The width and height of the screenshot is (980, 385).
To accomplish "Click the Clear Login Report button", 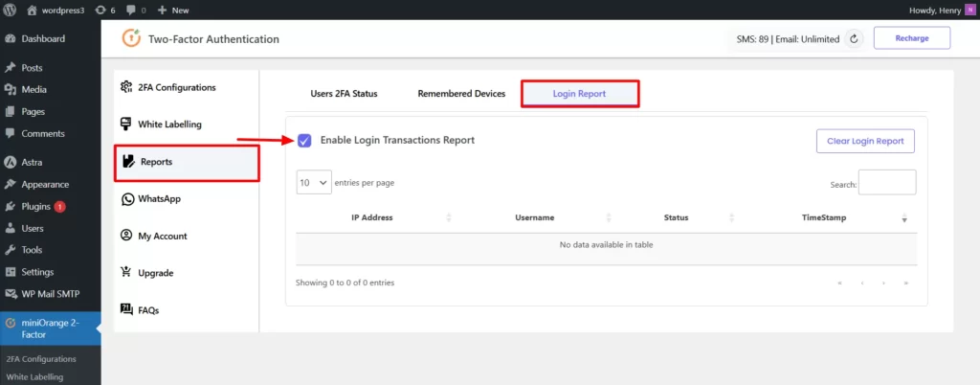I will [865, 141].
